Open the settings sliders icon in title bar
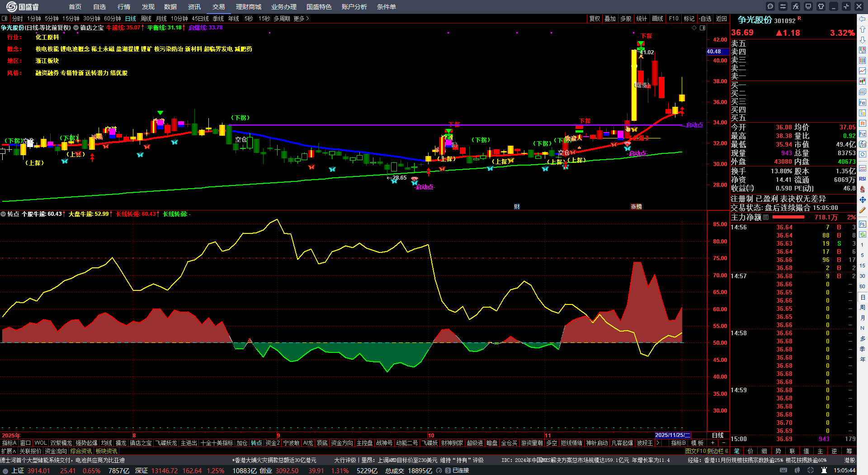 783,6
